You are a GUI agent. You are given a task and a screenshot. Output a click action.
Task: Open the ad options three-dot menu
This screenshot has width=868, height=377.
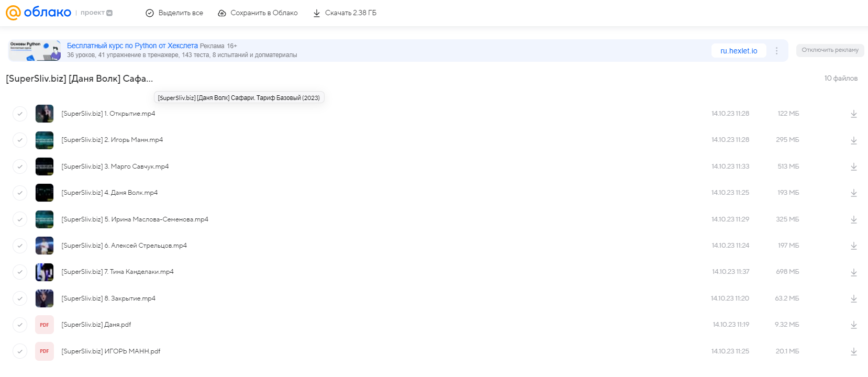pyautogui.click(x=776, y=51)
